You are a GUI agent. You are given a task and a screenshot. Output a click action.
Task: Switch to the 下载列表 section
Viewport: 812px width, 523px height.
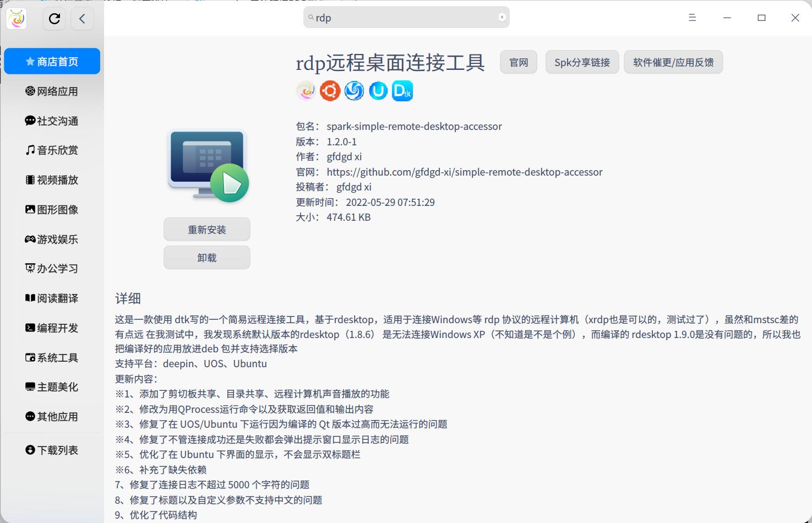(x=52, y=450)
